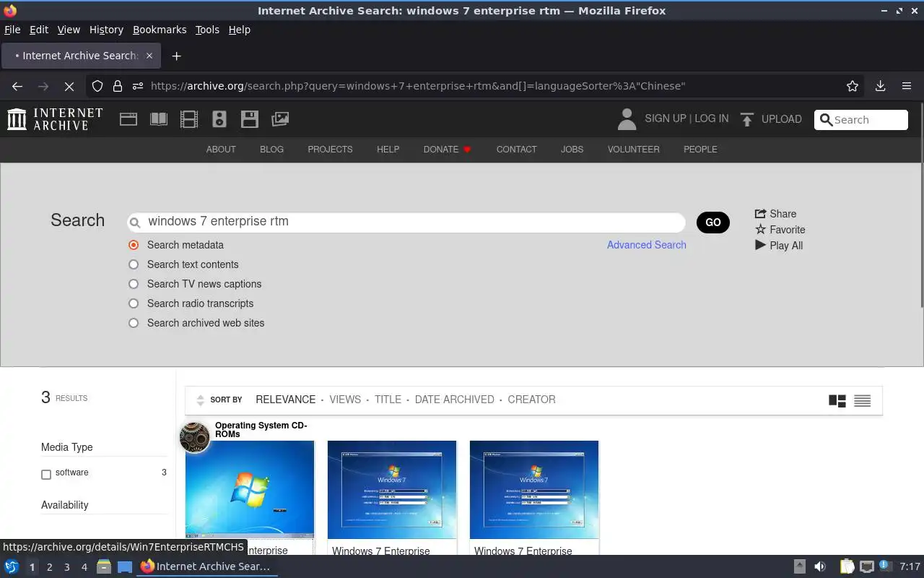View site security padlock info
This screenshot has height=578, width=924.
tap(118, 86)
